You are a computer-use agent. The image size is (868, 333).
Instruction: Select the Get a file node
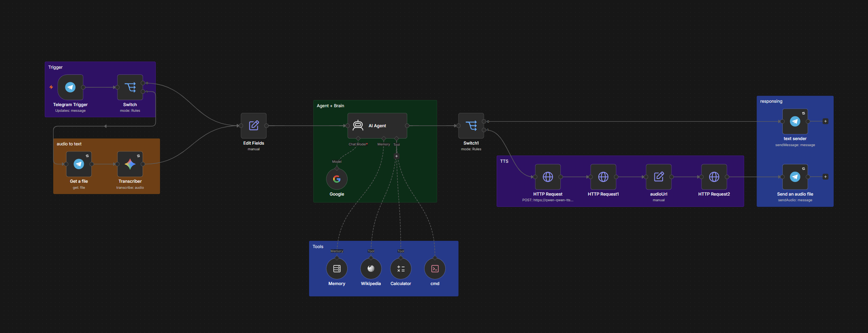[x=79, y=164]
